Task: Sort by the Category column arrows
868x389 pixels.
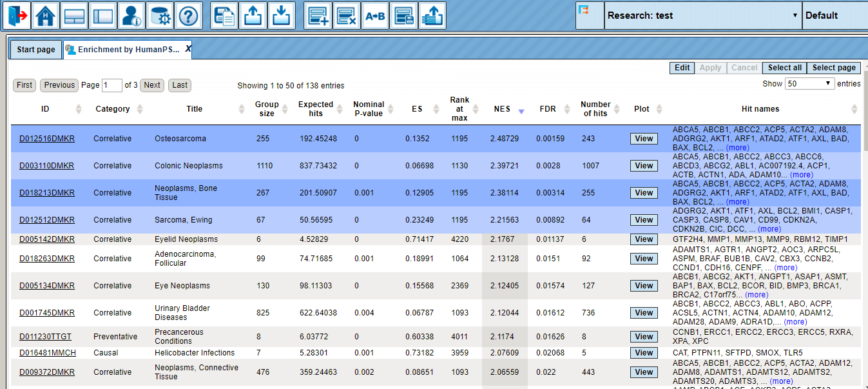Action: pos(140,109)
